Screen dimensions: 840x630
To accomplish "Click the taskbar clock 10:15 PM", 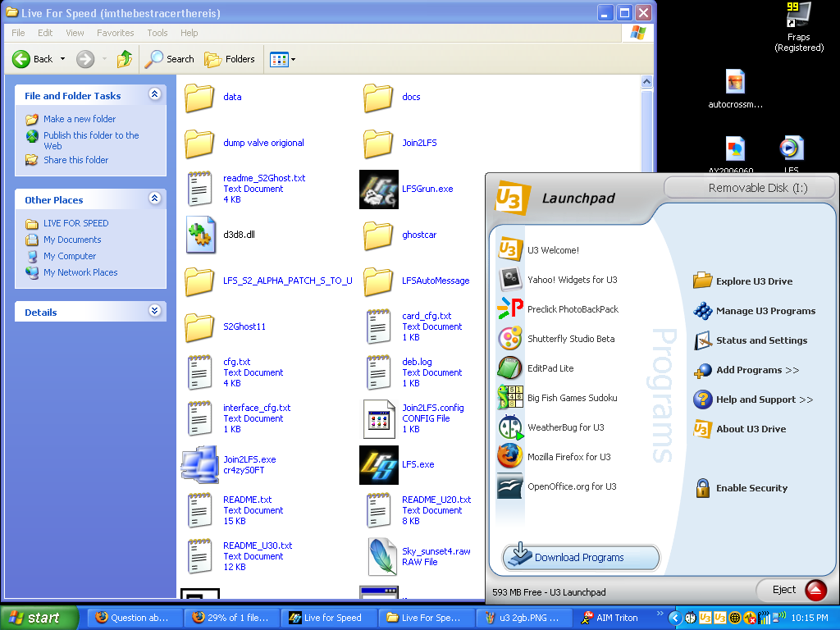I will point(810,619).
